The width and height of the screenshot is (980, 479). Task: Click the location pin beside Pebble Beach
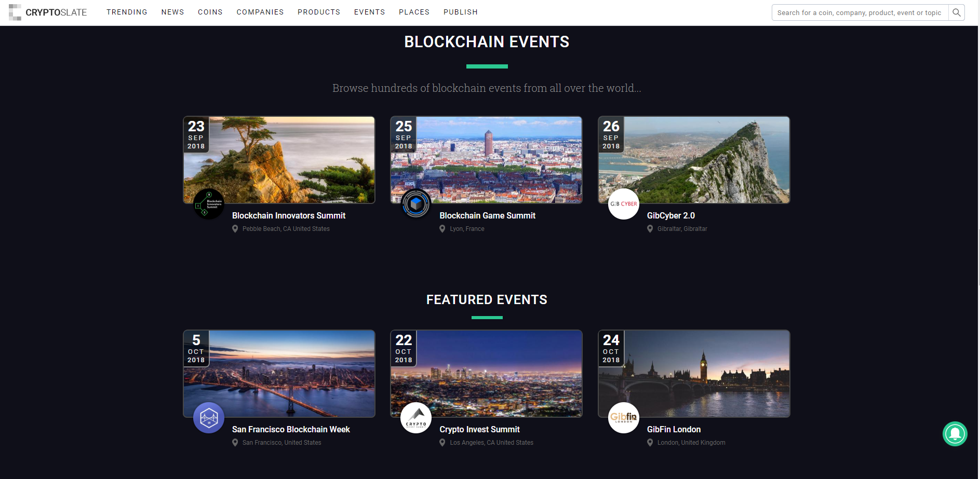pos(235,229)
